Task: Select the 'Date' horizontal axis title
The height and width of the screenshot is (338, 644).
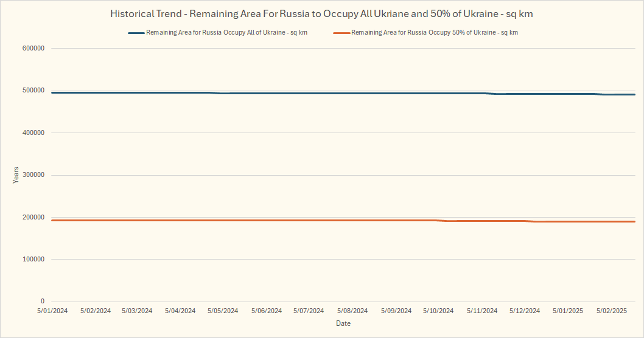Action: click(x=343, y=323)
